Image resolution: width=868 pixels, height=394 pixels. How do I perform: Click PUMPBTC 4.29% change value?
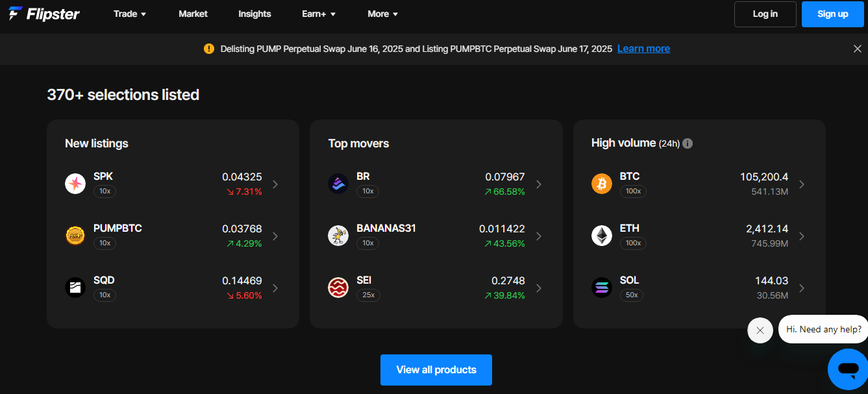click(x=244, y=243)
